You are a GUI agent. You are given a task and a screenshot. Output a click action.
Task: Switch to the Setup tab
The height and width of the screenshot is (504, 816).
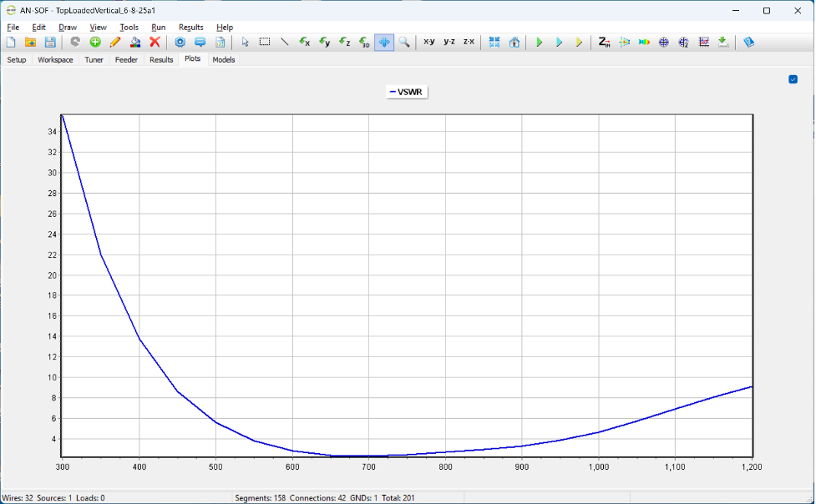(x=17, y=60)
